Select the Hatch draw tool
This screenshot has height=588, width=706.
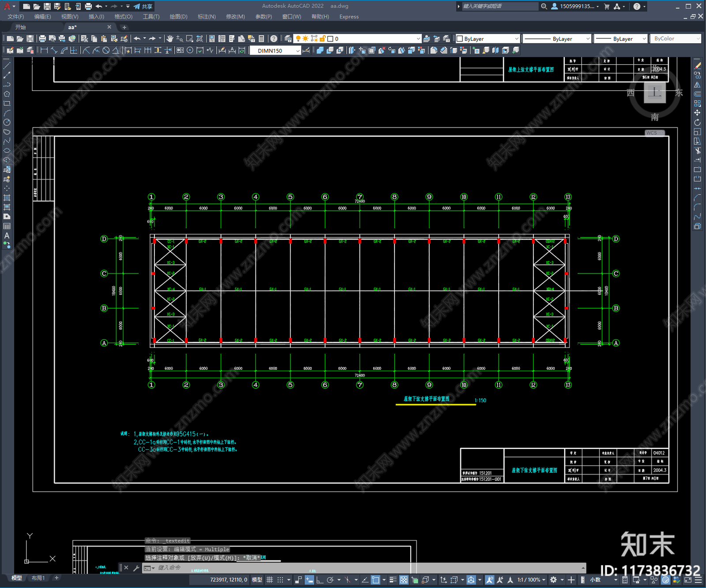[7, 198]
